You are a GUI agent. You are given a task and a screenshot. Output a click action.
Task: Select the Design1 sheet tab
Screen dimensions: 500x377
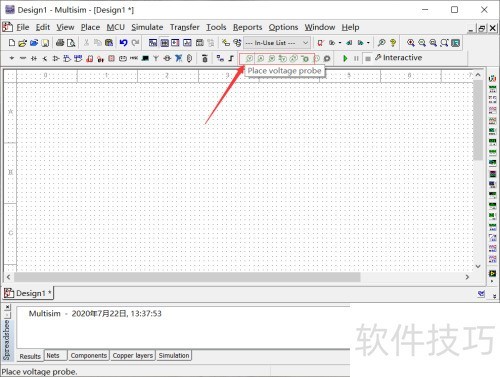coord(28,293)
